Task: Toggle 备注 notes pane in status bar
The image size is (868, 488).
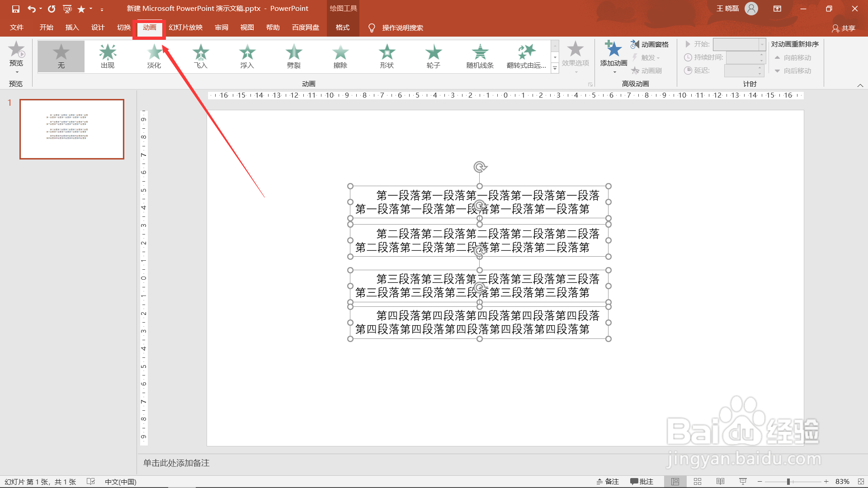Action: point(608,482)
